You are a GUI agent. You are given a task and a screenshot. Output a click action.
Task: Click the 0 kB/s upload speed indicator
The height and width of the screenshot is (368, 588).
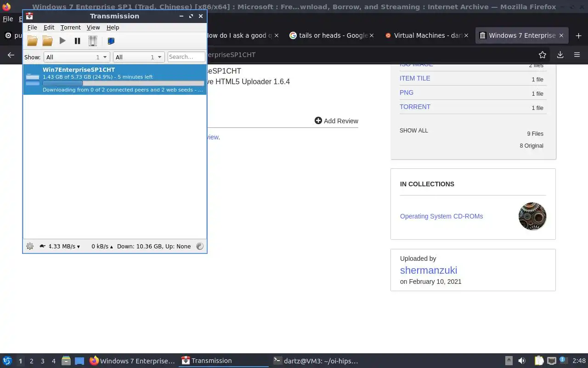click(x=102, y=247)
